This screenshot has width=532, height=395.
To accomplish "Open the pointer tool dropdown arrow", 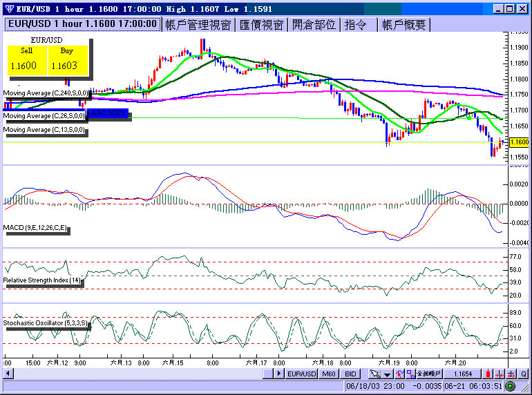I will click(x=387, y=374).
